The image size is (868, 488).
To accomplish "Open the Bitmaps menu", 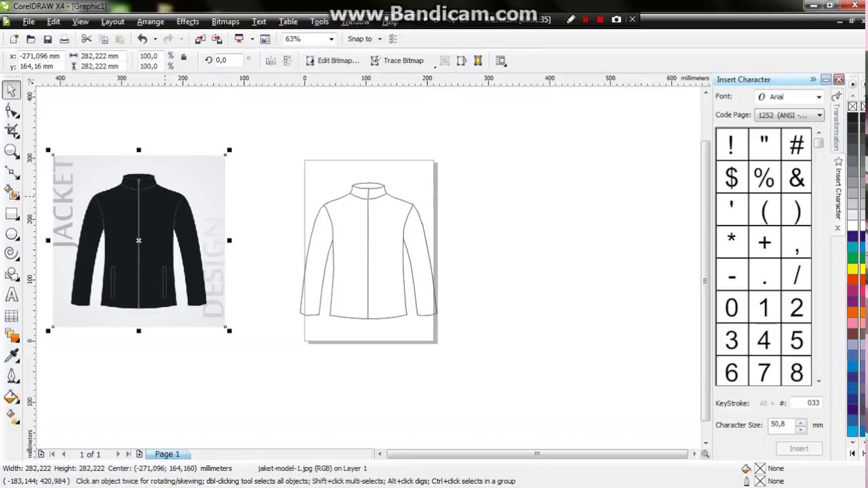I will pos(225,22).
